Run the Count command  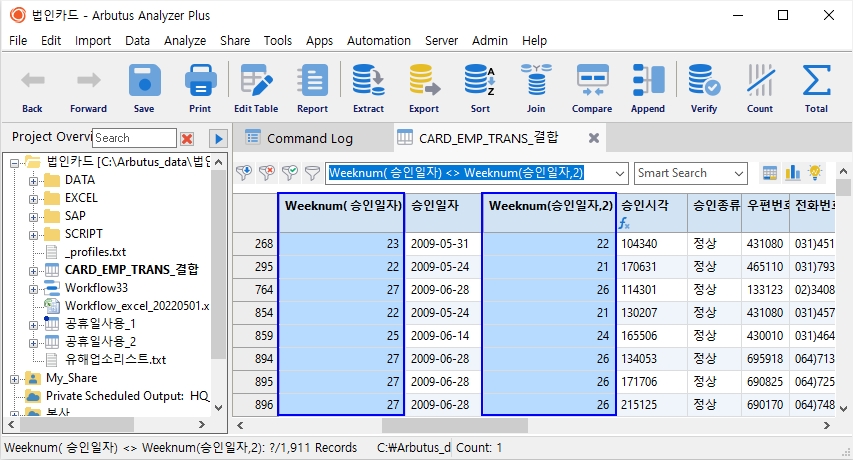coord(760,81)
